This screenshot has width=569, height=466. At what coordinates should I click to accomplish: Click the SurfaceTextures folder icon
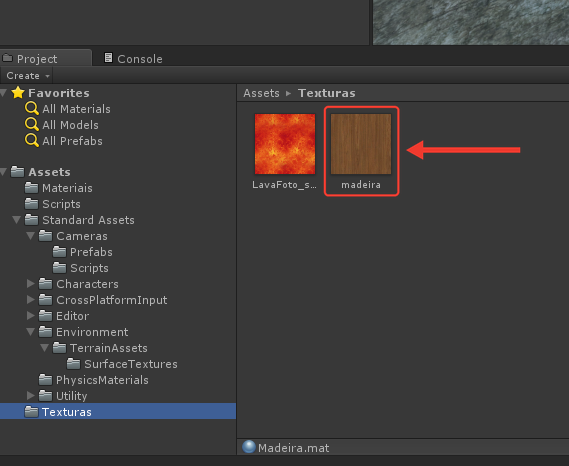point(73,363)
